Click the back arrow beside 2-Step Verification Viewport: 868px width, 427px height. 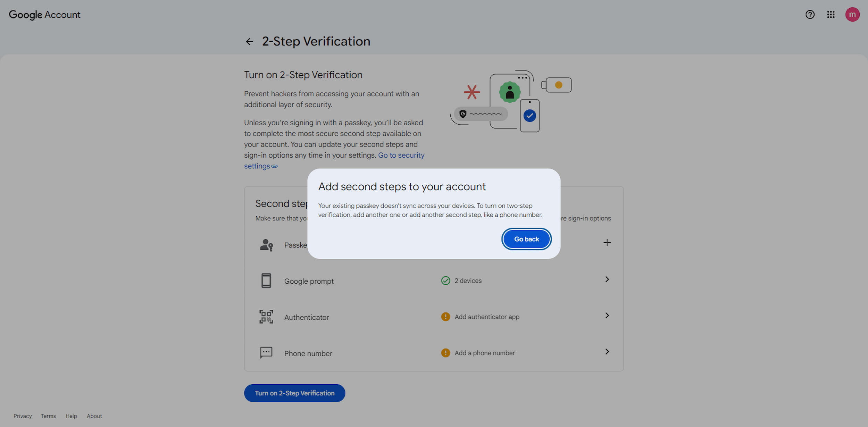[249, 42]
